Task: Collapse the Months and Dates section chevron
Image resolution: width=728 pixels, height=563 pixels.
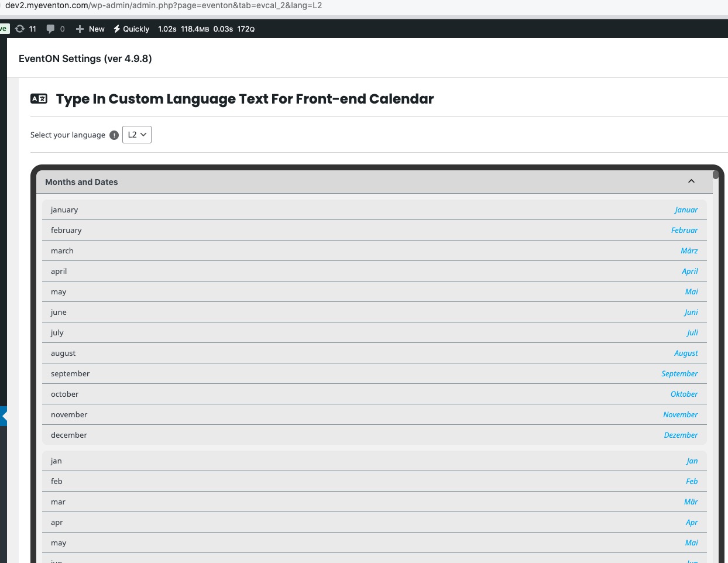Action: tap(691, 181)
